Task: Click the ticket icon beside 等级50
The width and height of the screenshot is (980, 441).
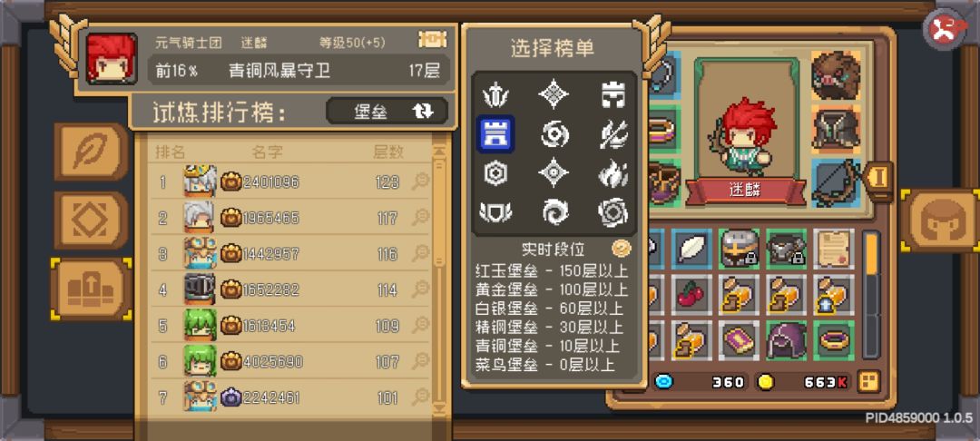Action: coord(433,41)
